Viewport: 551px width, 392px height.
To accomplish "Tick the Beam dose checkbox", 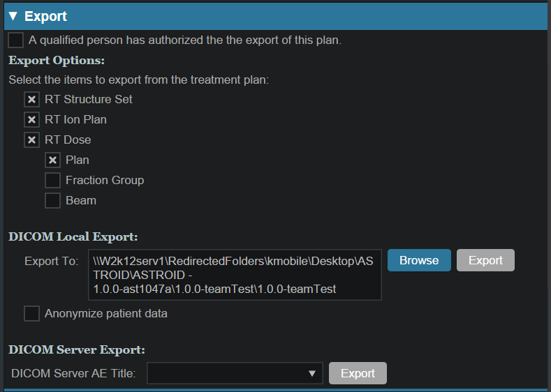I will 52,201.
